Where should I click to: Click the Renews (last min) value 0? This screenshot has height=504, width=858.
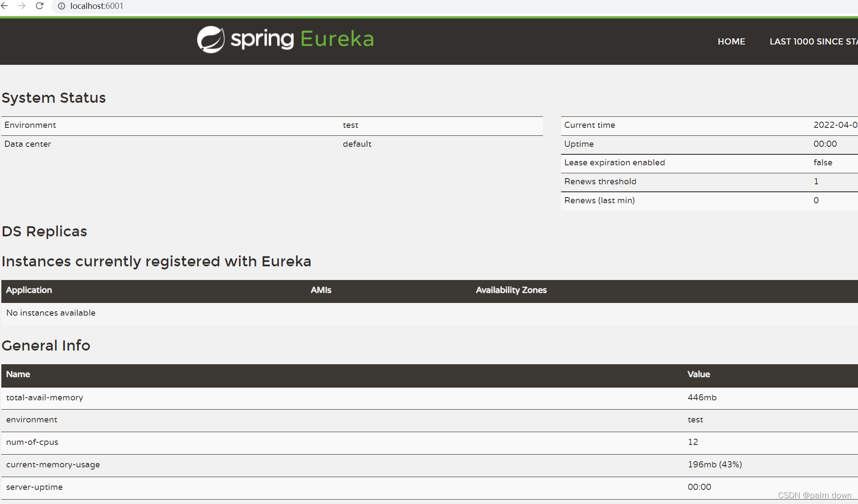(816, 201)
